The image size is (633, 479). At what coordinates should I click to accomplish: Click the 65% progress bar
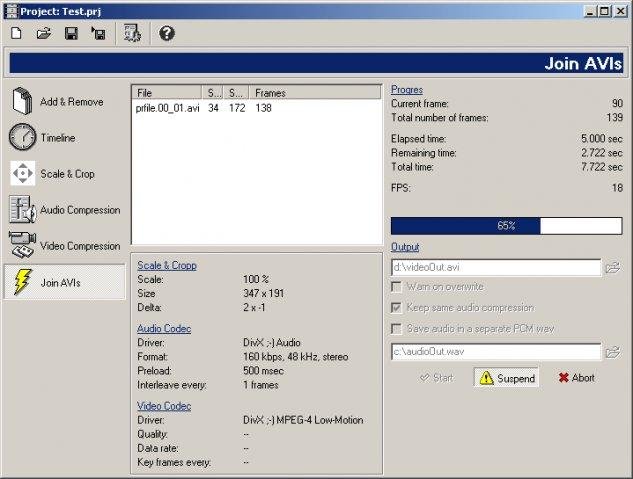(x=506, y=226)
